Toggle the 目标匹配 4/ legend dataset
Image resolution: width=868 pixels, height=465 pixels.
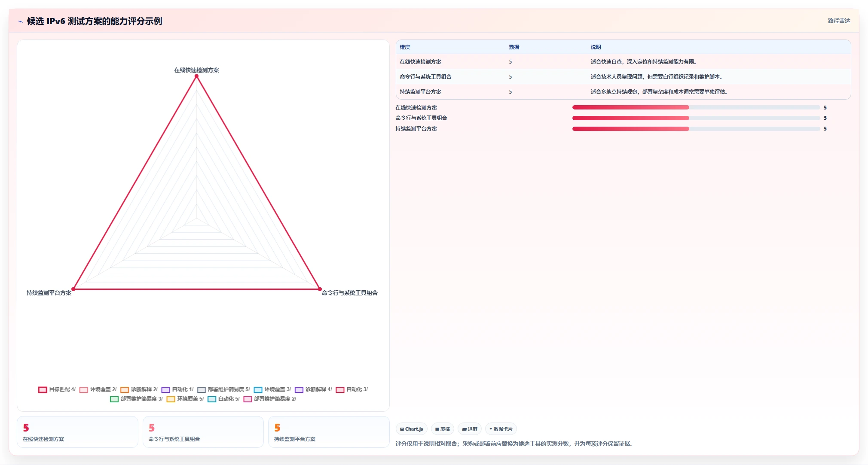click(57, 389)
